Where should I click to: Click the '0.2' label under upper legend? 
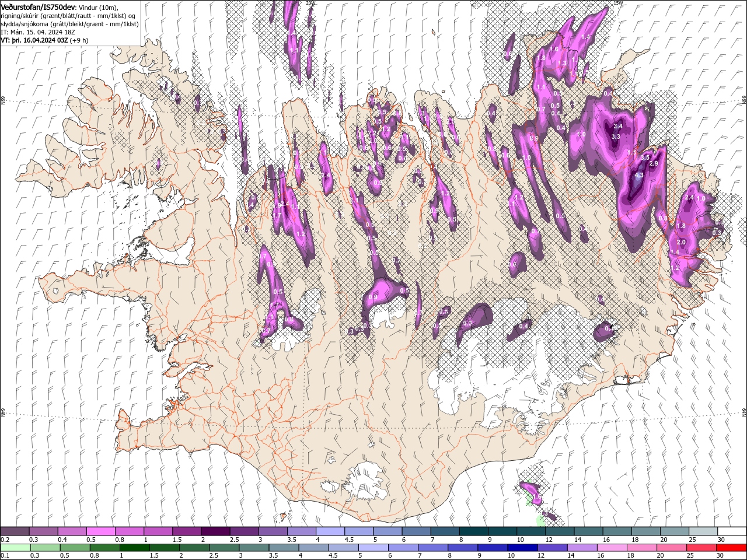(5, 540)
